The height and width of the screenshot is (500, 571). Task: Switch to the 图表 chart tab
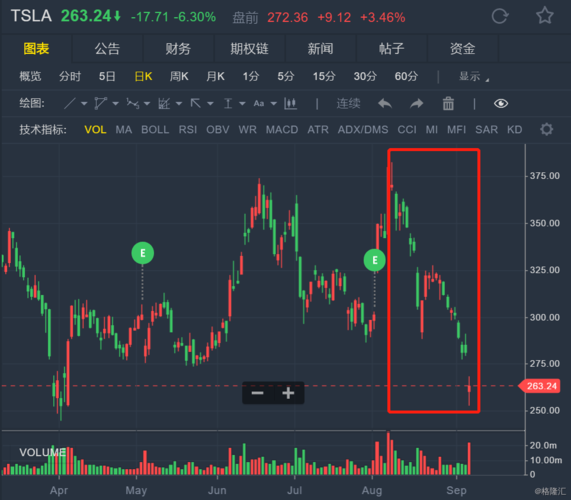pos(36,48)
